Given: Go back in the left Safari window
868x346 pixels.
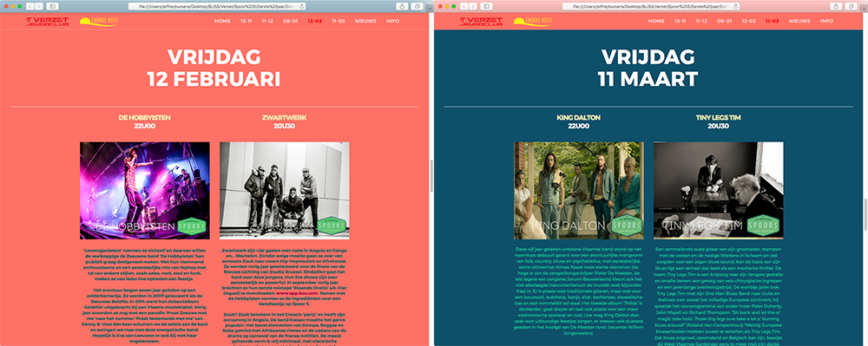Looking at the screenshot, I should [x=30, y=6].
